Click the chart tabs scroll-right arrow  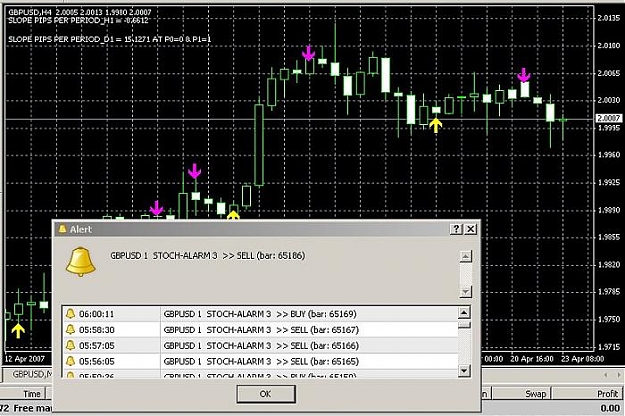click(x=619, y=375)
